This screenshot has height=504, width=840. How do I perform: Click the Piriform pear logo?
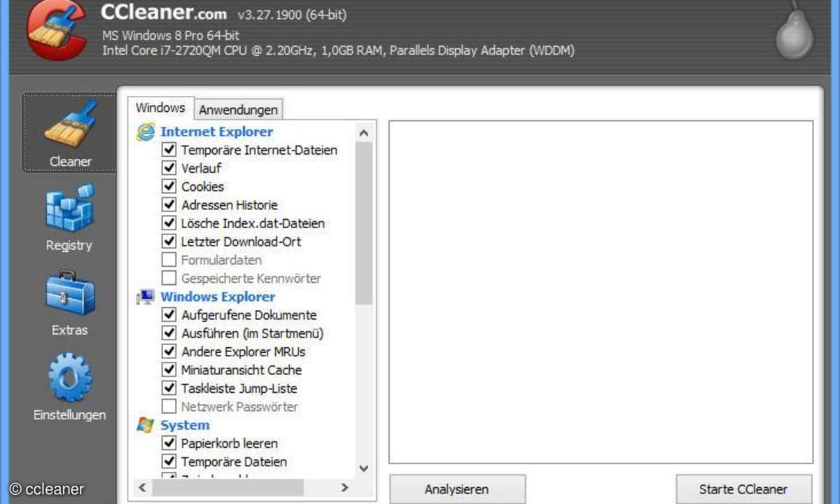tap(794, 31)
